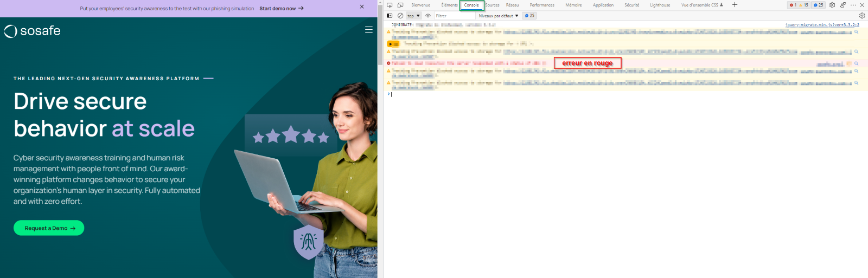Click the live expression eye icon
The width and height of the screenshot is (868, 278).
pos(428,16)
